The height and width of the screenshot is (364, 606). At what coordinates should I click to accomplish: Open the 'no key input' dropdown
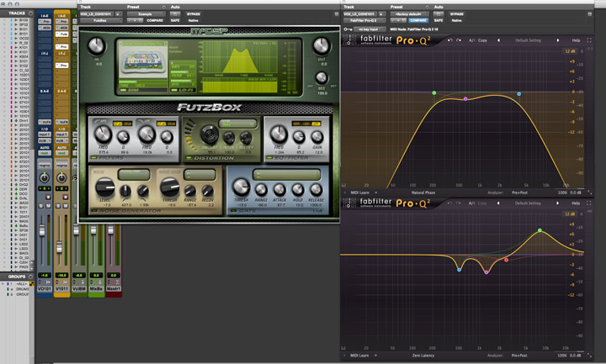(369, 29)
